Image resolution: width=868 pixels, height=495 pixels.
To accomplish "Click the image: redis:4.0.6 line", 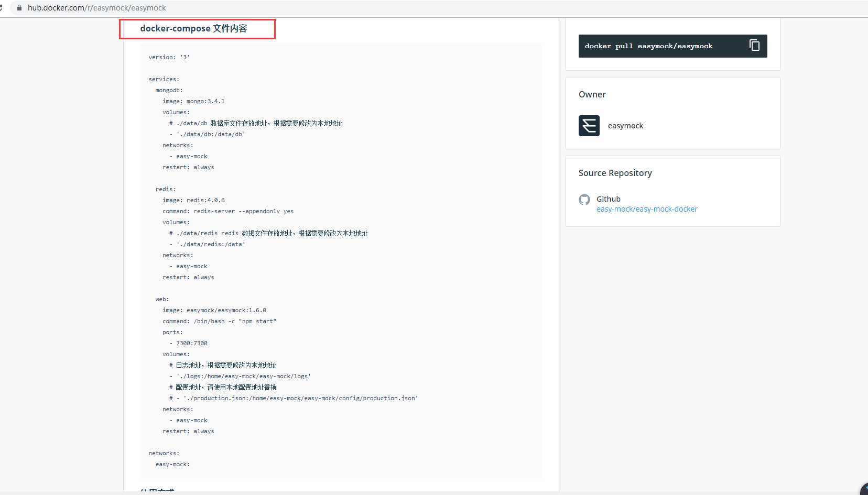I will point(193,200).
